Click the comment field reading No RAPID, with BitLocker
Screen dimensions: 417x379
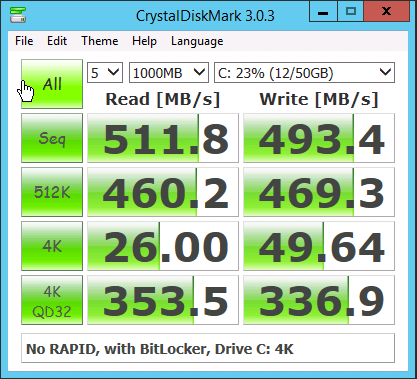coord(208,348)
